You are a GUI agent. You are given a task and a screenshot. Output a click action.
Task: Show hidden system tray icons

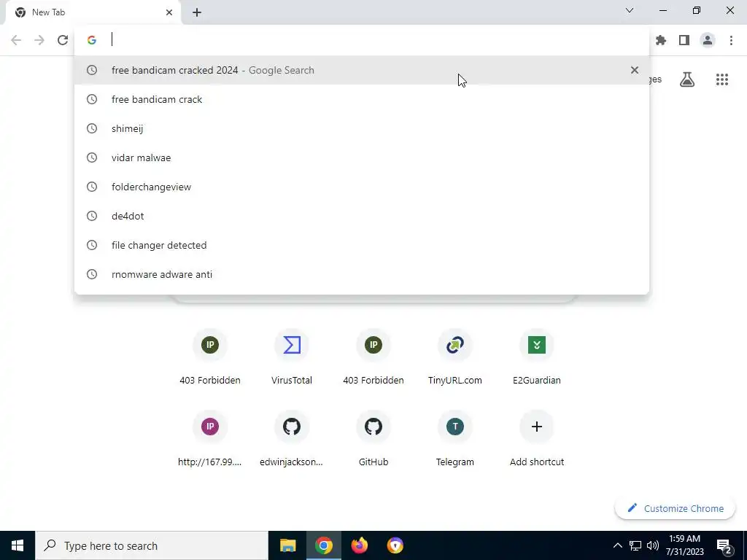tap(617, 545)
